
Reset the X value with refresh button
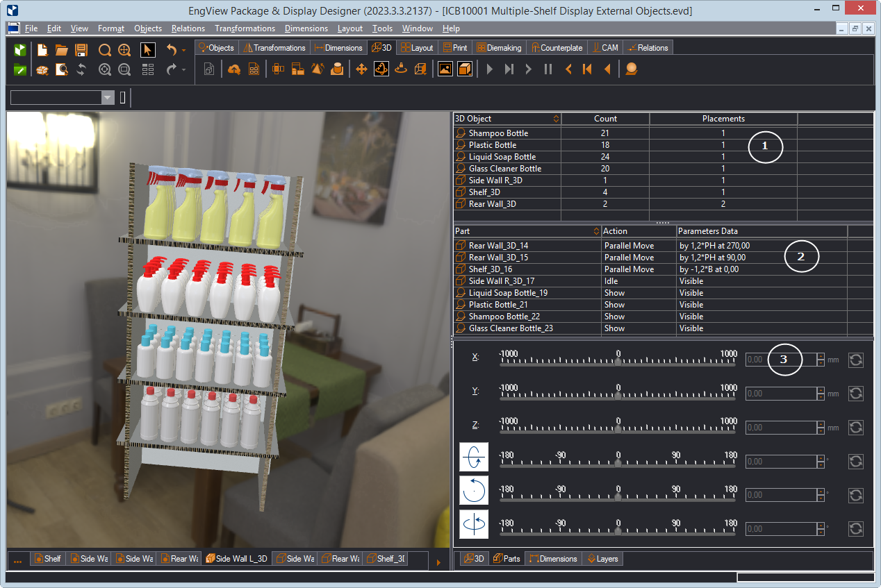point(856,360)
